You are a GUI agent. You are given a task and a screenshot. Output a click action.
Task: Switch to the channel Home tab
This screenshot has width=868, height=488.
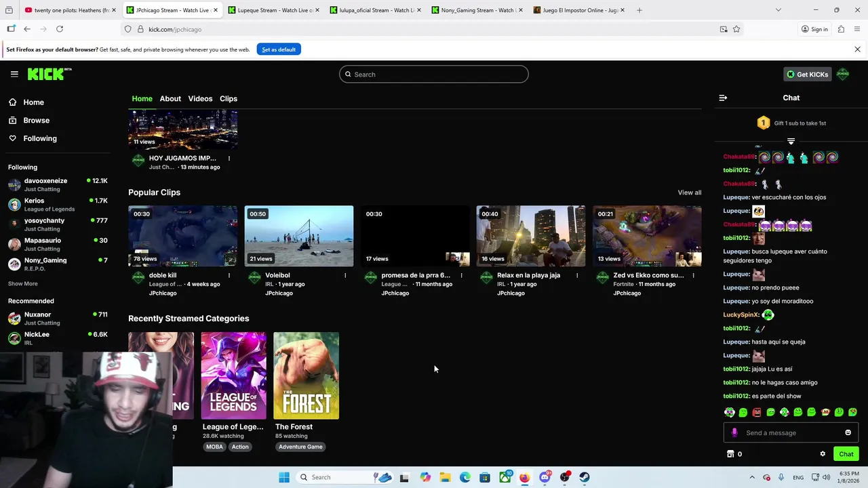click(142, 98)
